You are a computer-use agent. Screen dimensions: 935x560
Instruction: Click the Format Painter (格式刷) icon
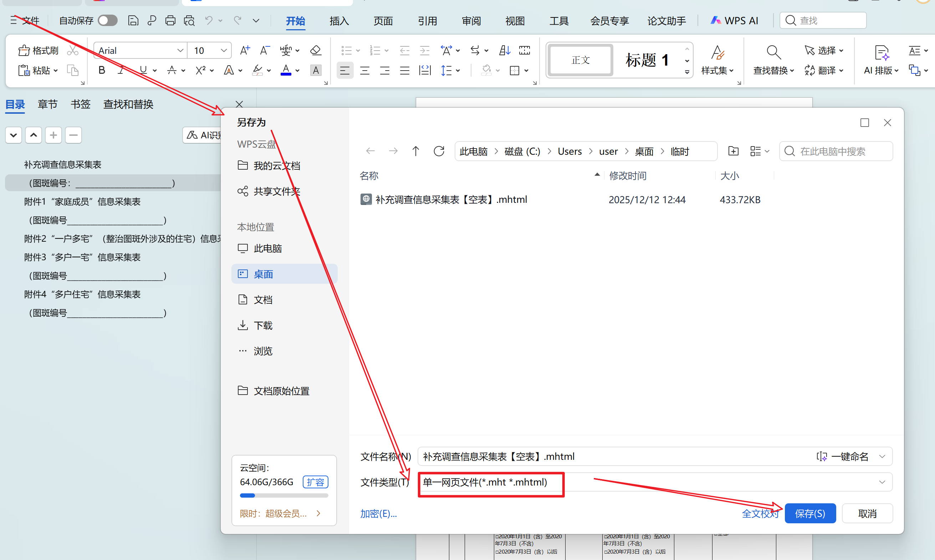pyautogui.click(x=24, y=50)
